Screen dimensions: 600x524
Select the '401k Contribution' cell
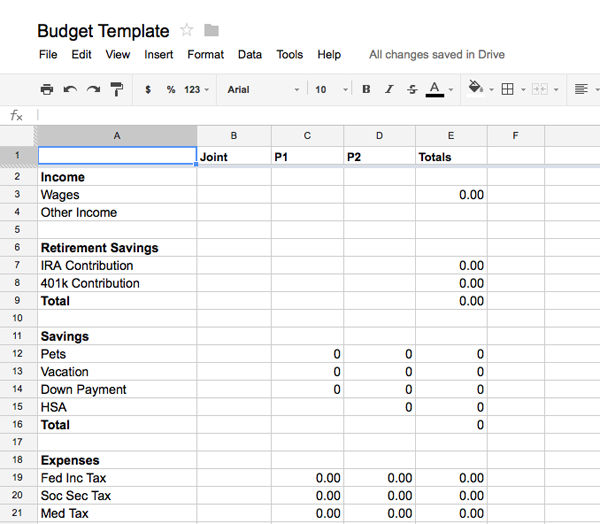tap(117, 283)
